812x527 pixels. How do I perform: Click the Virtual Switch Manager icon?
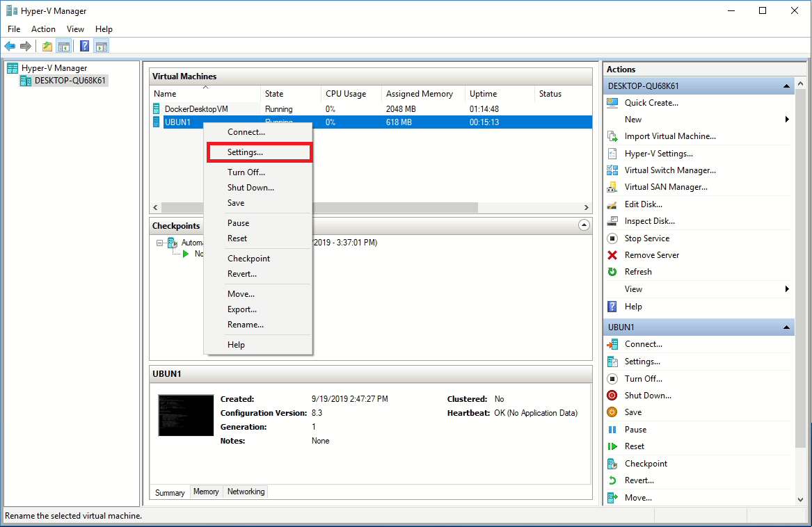(612, 170)
